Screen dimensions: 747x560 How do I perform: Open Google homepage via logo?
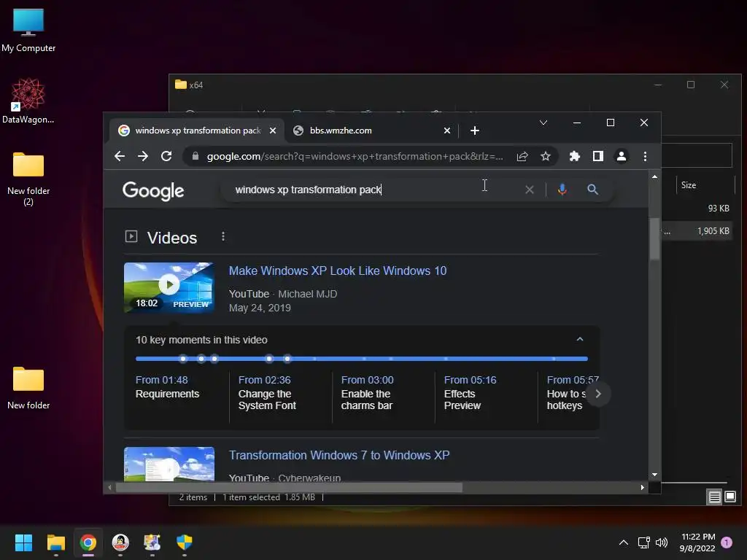(x=153, y=190)
